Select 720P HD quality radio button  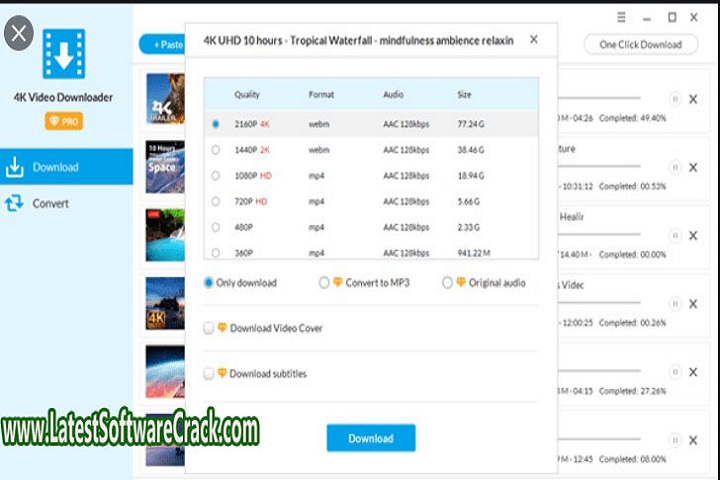(216, 201)
